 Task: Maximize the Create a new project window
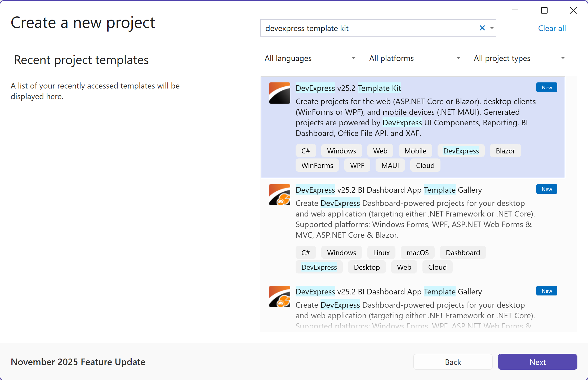pyautogui.click(x=544, y=11)
